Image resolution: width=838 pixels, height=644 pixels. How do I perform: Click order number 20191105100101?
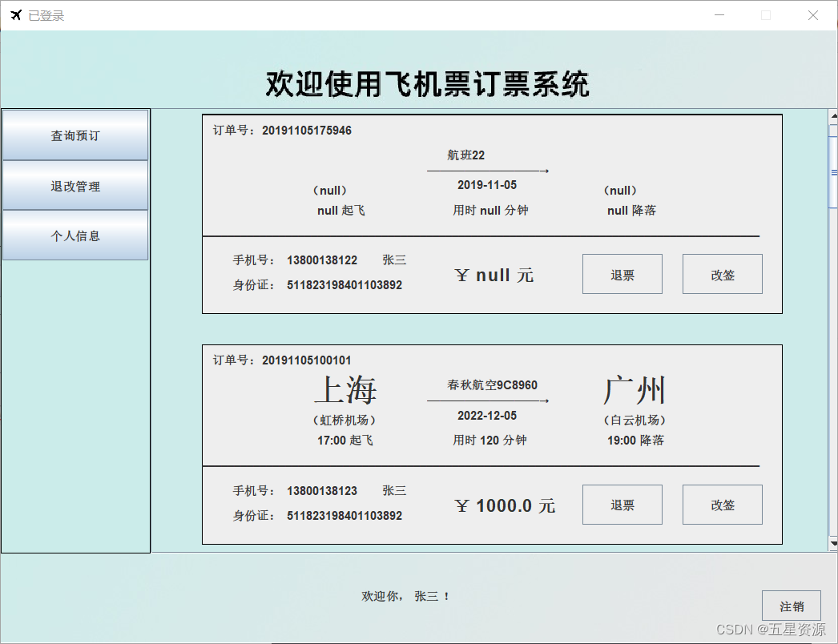[307, 360]
